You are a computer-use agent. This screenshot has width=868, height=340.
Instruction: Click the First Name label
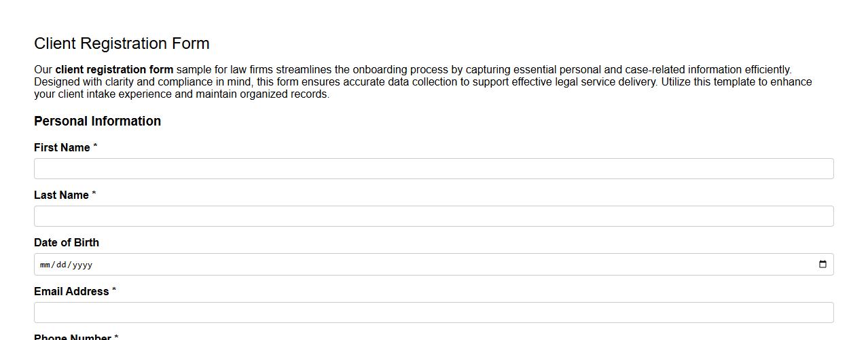click(62, 148)
